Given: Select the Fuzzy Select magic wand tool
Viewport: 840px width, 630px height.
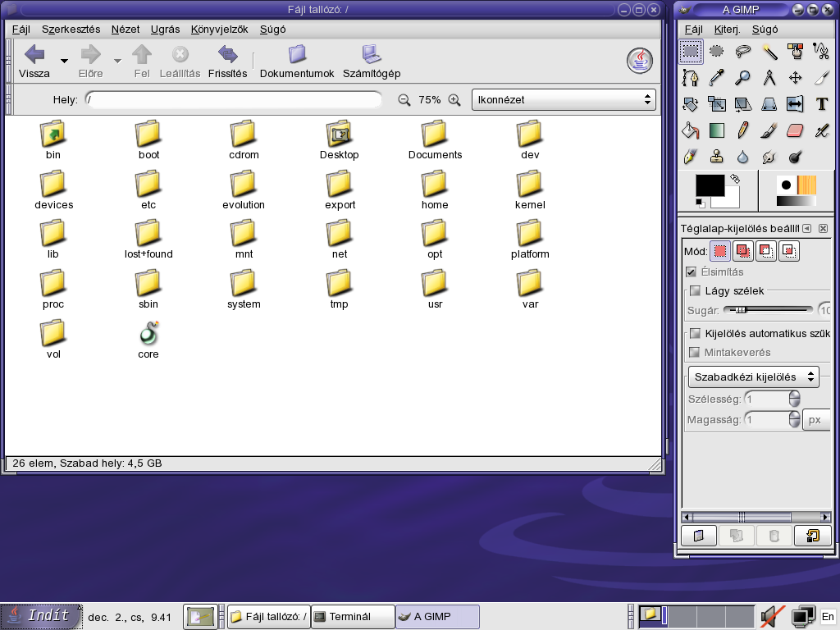Looking at the screenshot, I should coord(769,52).
